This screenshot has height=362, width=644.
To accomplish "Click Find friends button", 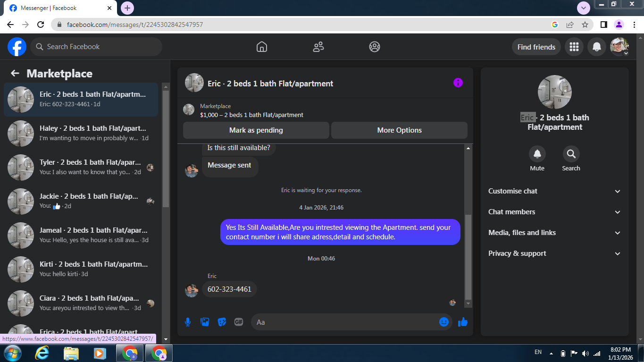I will click(536, 47).
